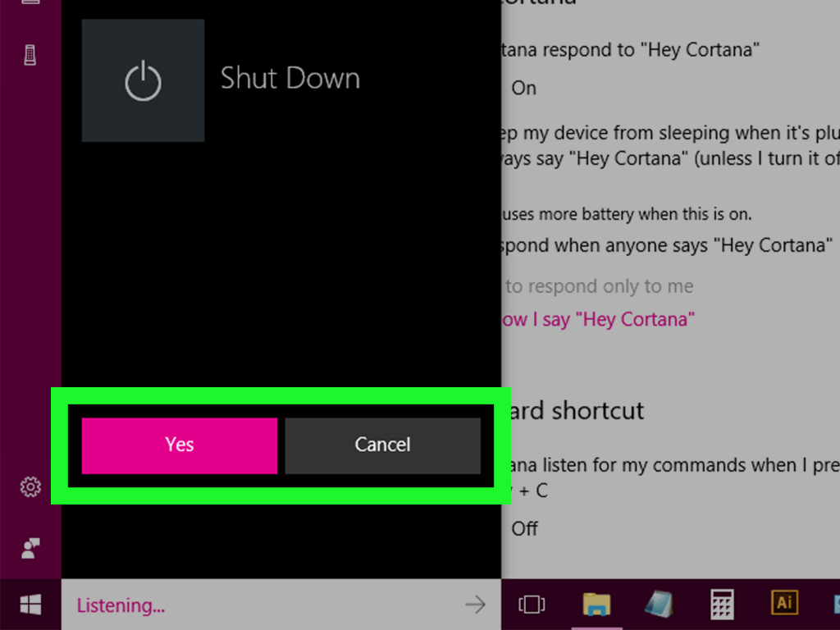Viewport: 840px width, 630px height.
Task: Confirm shutdown with the Yes button
Action: [x=180, y=445]
